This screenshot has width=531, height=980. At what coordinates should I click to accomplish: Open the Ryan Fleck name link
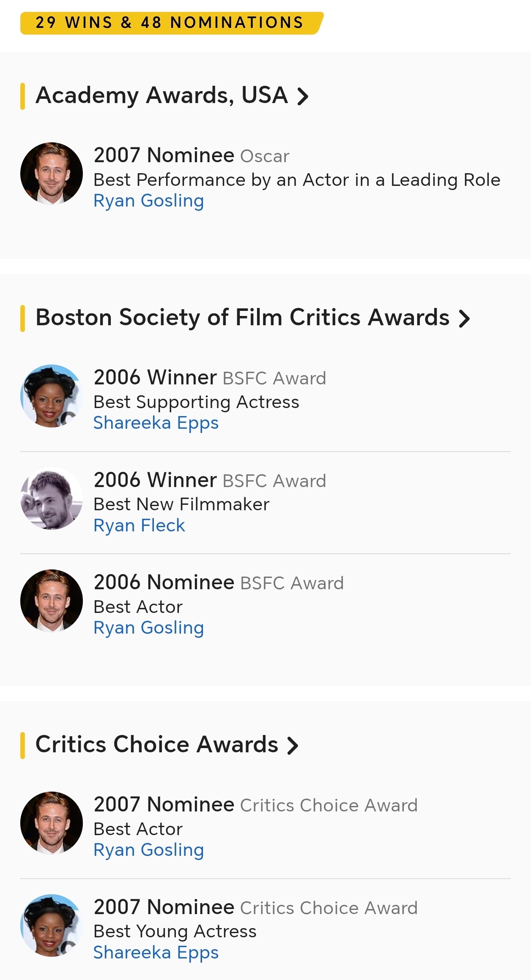(x=139, y=525)
